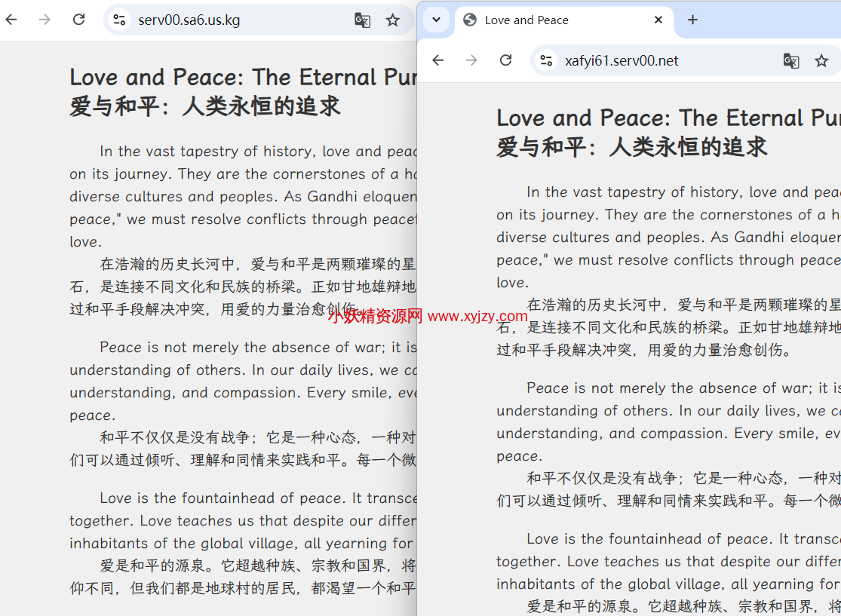This screenshot has height=616, width=841.
Task: Go forward in the xafyi61.serv00.net window
Action: click(x=472, y=60)
